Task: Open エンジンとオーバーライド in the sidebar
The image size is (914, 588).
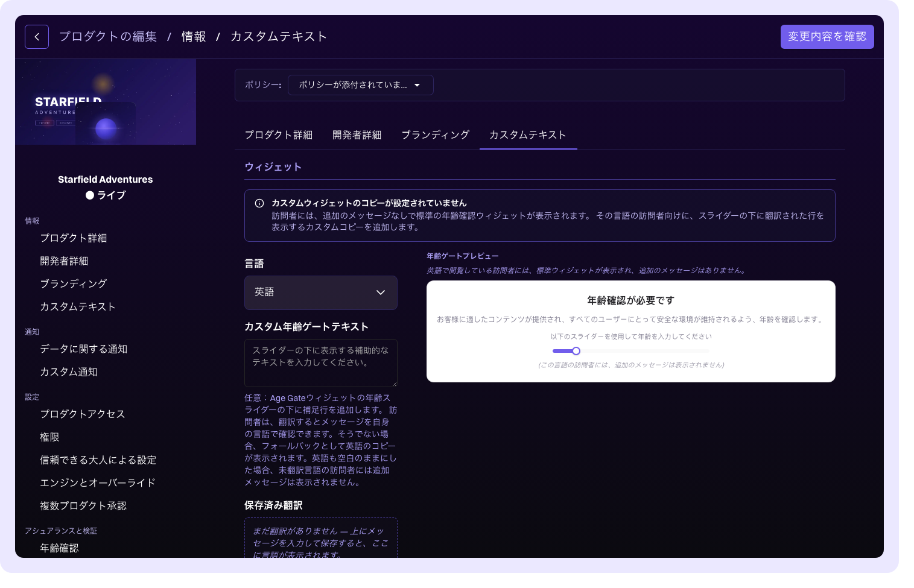Action: (x=98, y=483)
